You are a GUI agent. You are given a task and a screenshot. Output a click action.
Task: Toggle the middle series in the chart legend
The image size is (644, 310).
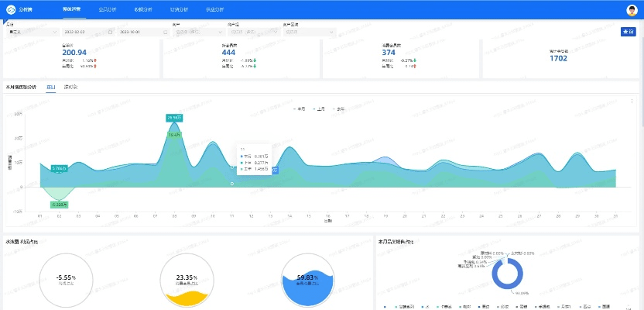(x=318, y=109)
